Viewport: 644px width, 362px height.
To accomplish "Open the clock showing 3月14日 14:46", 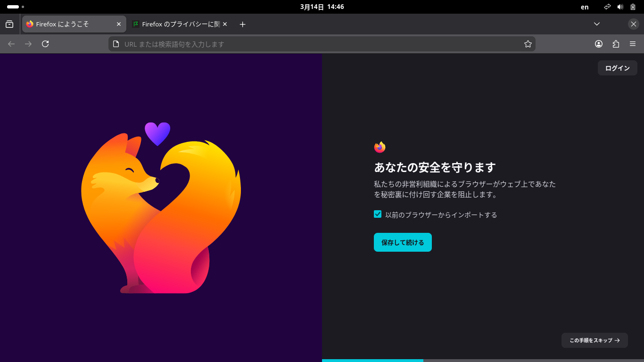I will point(322,7).
